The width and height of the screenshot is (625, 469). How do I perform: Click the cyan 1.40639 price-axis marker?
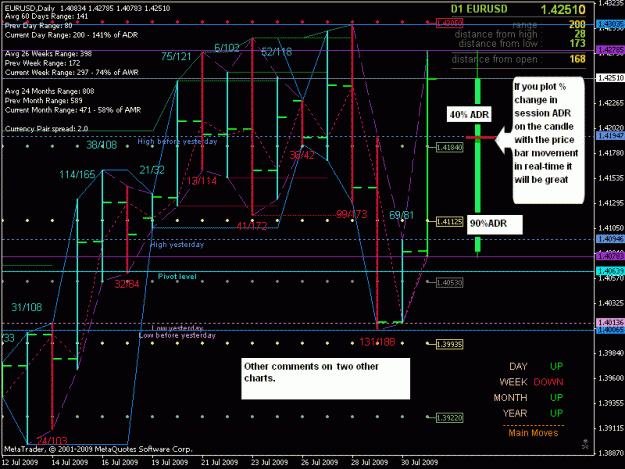pyautogui.click(x=610, y=271)
